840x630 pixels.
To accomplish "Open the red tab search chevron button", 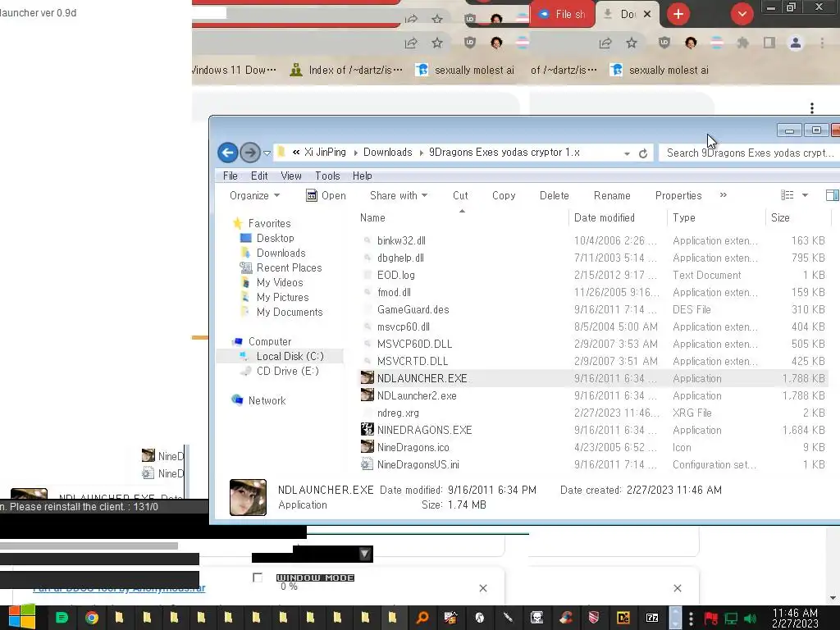I will click(x=742, y=14).
